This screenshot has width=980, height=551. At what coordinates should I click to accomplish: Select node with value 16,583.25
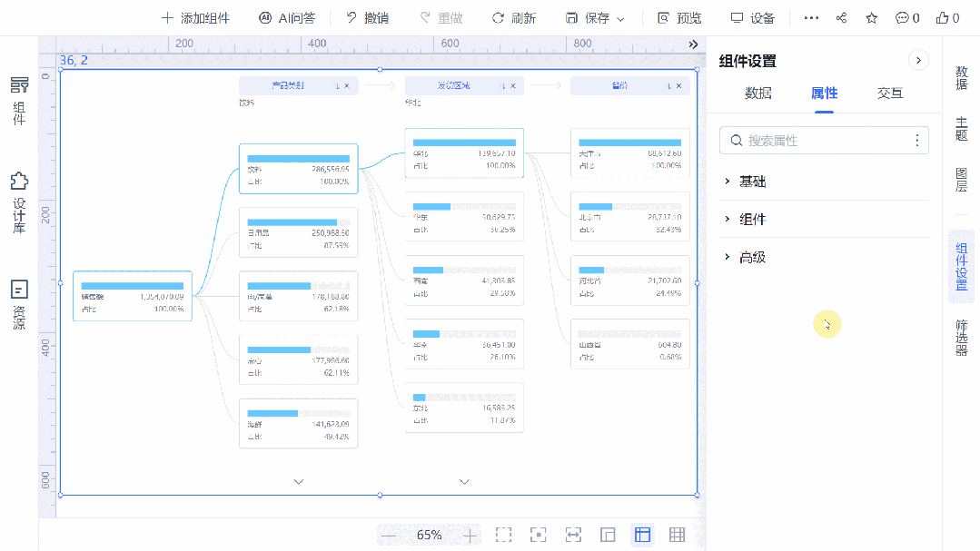click(x=464, y=408)
